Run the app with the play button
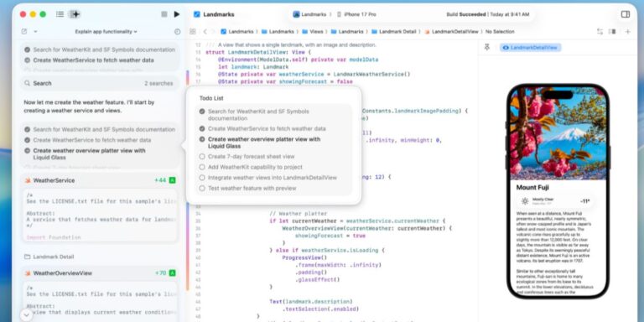The height and width of the screenshot is (322, 644). [177, 14]
